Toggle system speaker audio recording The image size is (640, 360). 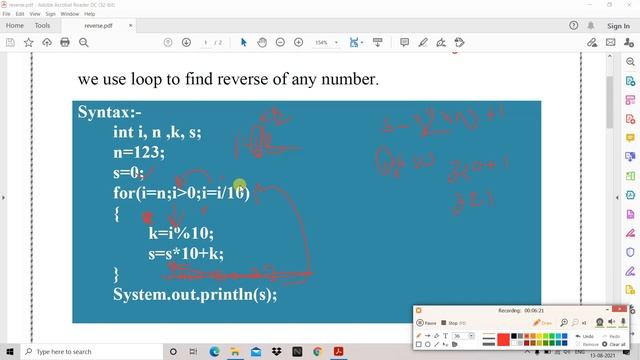pyautogui.click(x=611, y=322)
